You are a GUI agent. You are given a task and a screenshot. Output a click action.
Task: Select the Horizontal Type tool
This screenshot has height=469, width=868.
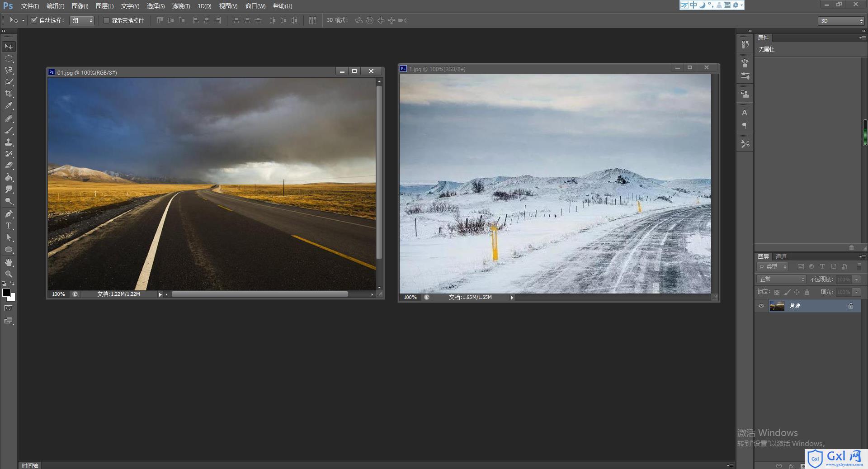(9, 226)
